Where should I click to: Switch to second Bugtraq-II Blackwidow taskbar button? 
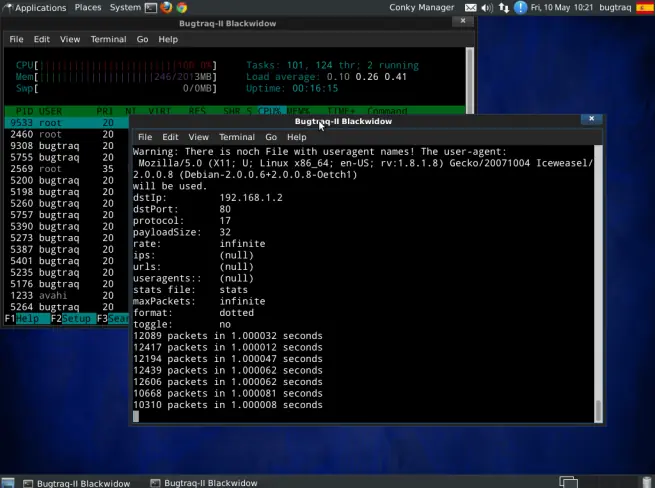pos(205,483)
